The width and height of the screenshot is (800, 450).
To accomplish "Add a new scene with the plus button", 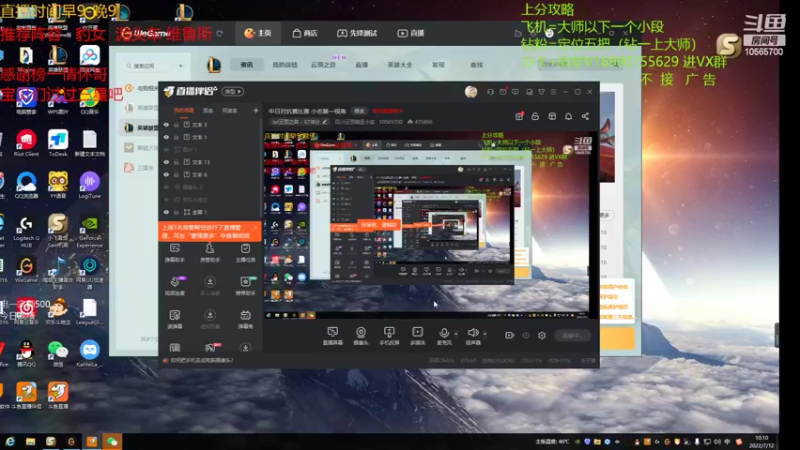I will (256, 110).
